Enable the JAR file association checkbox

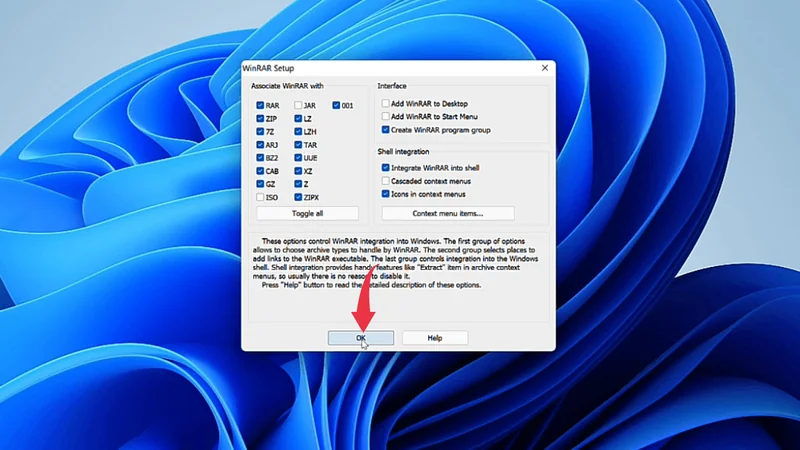pyautogui.click(x=298, y=105)
